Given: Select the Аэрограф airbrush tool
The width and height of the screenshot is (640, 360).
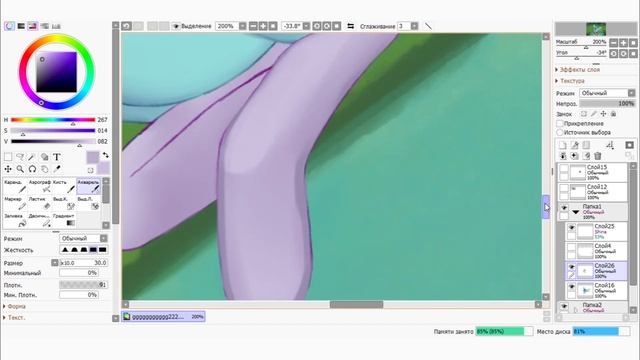Looking at the screenshot, I should 40,186.
